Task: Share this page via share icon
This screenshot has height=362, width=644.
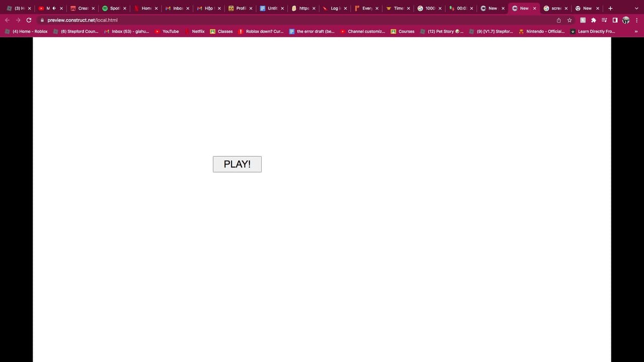Action: tap(558, 20)
